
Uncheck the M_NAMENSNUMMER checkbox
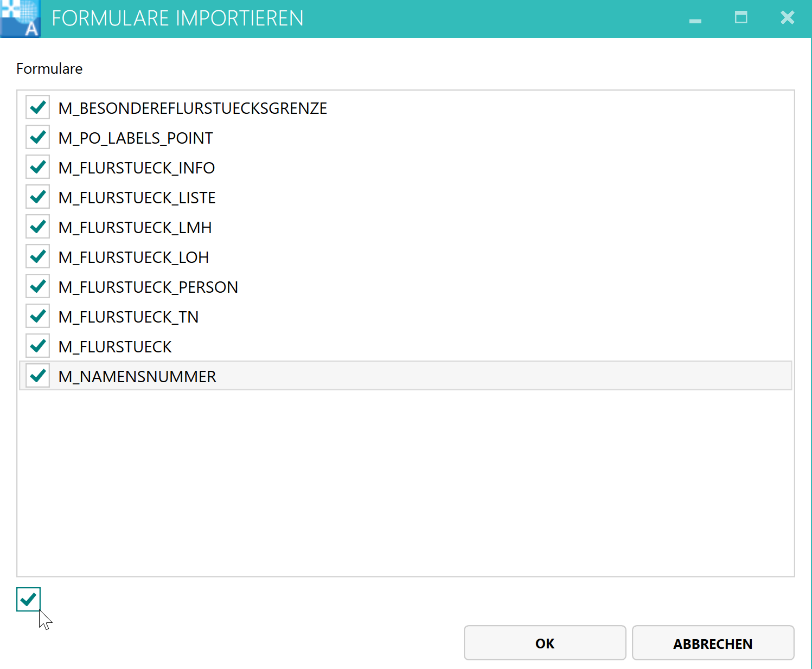38,376
